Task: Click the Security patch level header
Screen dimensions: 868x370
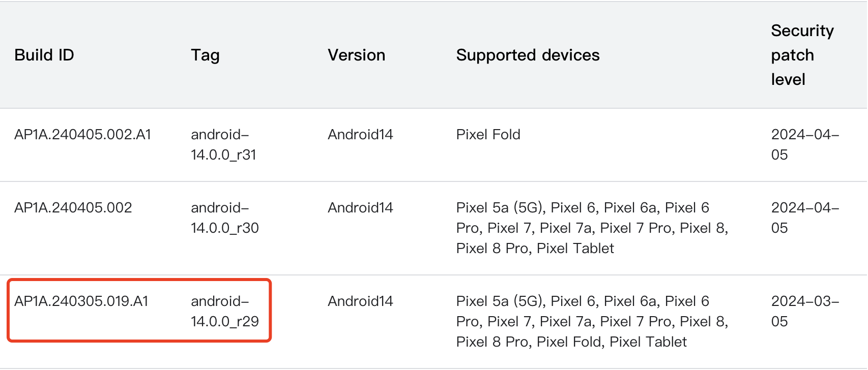Action: [x=802, y=55]
